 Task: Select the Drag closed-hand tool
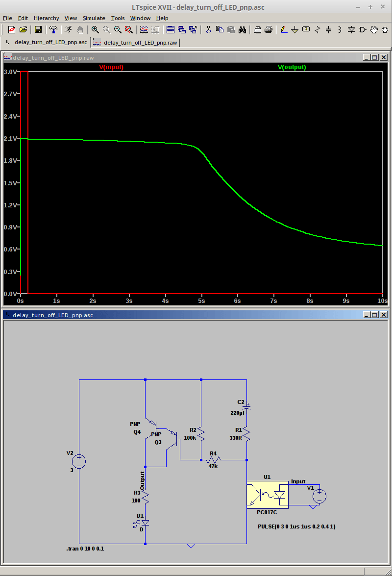tap(385, 30)
